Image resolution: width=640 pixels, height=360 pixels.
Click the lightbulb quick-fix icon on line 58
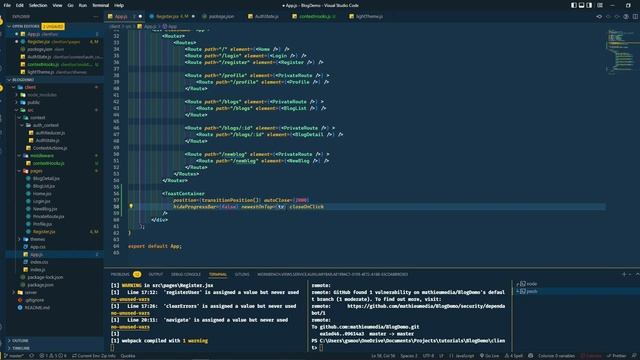131,206
